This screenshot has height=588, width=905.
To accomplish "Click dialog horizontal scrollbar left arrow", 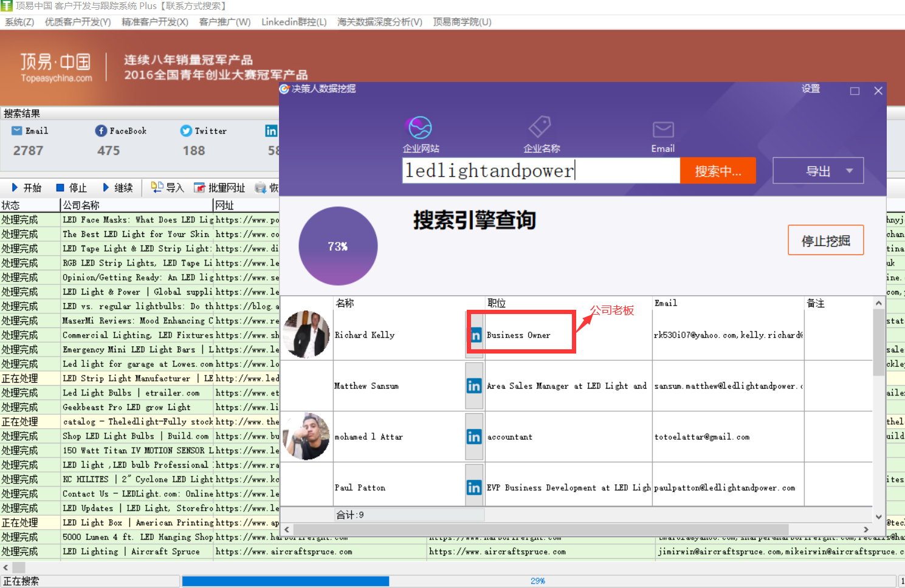I will click(287, 530).
